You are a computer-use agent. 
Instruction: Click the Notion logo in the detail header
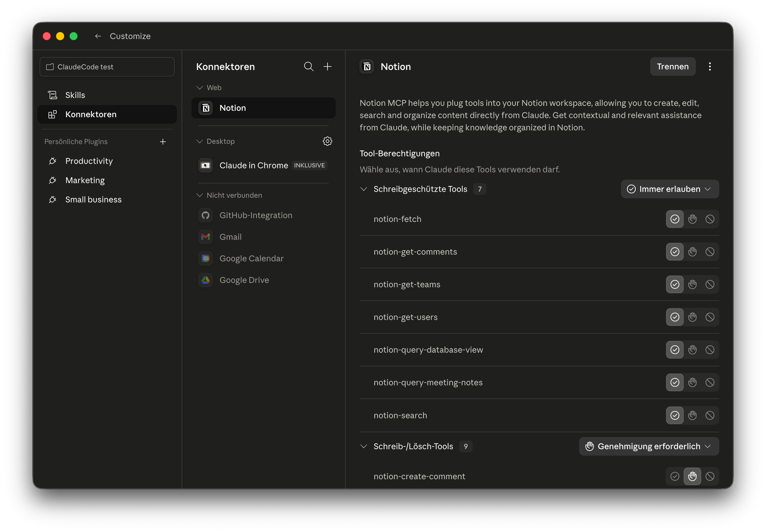367,67
